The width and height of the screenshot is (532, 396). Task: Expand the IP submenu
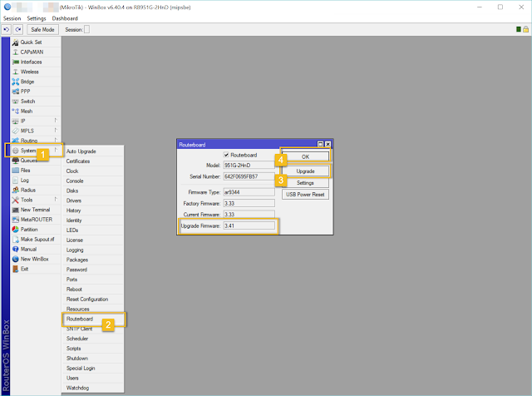click(36, 121)
